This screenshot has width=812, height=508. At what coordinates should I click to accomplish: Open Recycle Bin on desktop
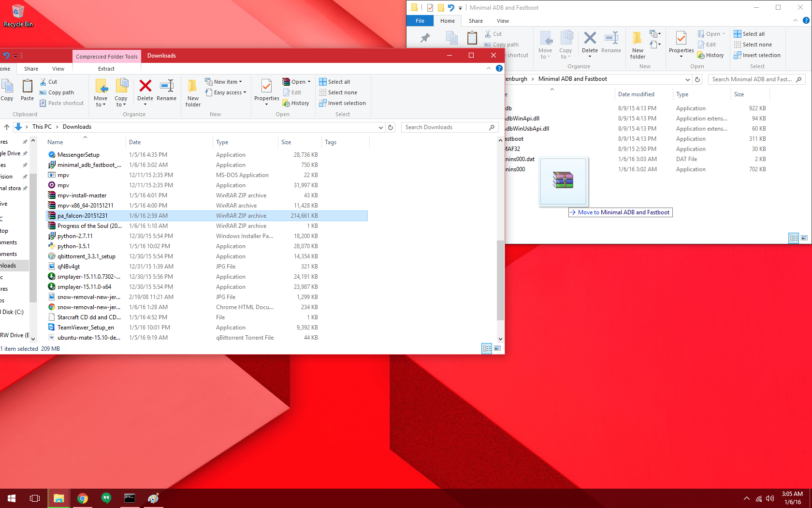18,15
